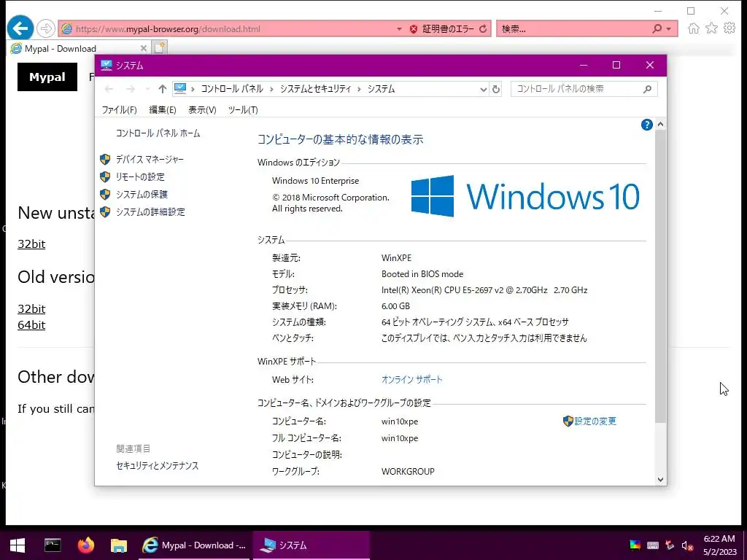The width and height of the screenshot is (747, 560).
Task: Open システムの詳細設定
Action: 150,212
